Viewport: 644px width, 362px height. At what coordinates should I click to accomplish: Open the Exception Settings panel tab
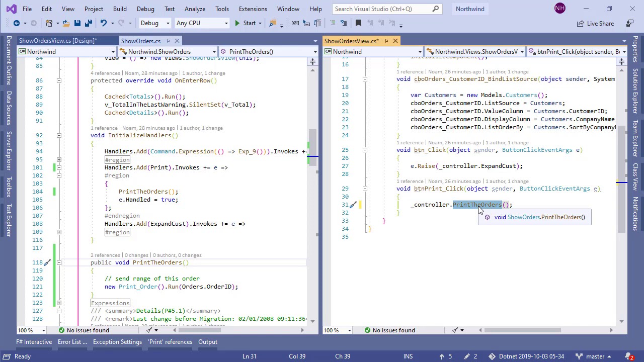(117, 342)
